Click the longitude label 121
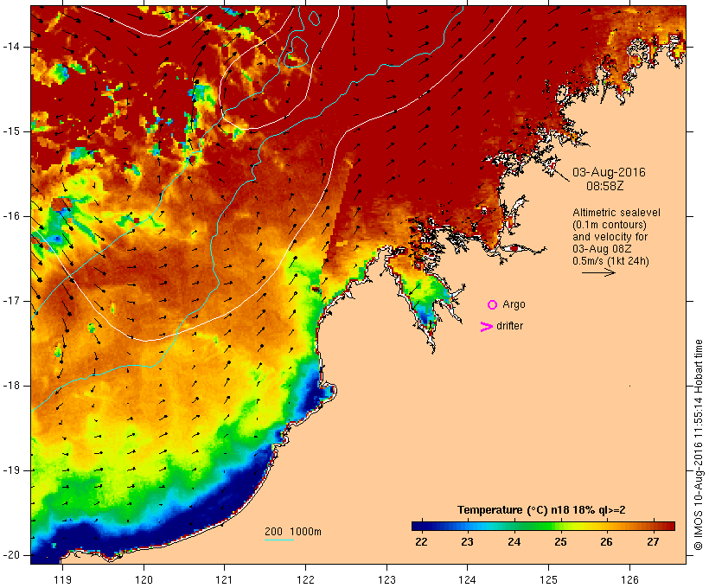This screenshot has width=709, height=588. [224, 579]
